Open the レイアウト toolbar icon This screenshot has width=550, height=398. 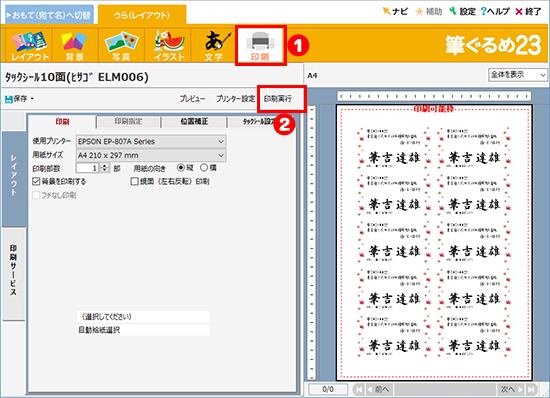29,46
